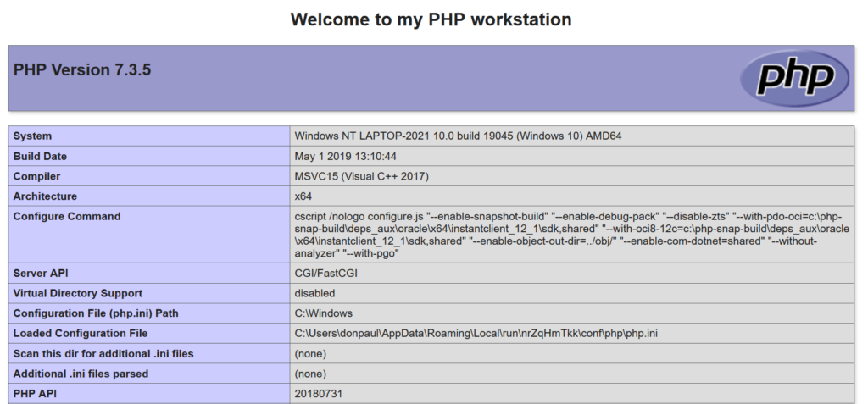Select the Windows NT LAPTOP-2021 system value
Screen dimensions: 868x404
[458, 136]
